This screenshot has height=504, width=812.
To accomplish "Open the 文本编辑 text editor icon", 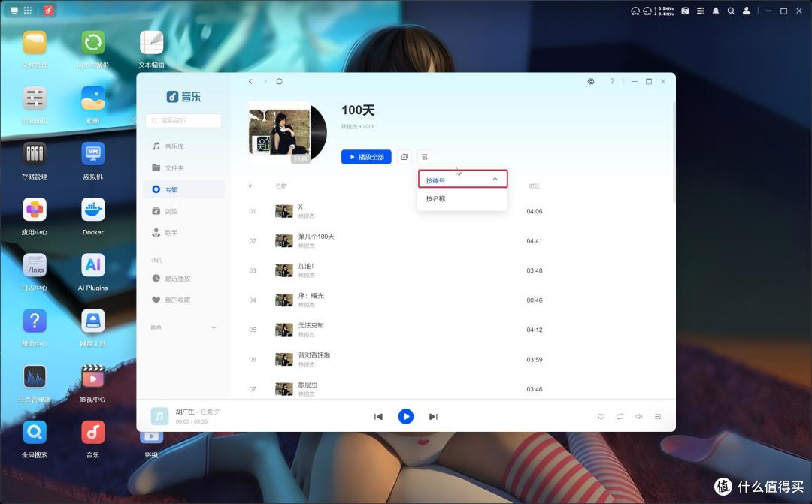I will tap(151, 43).
